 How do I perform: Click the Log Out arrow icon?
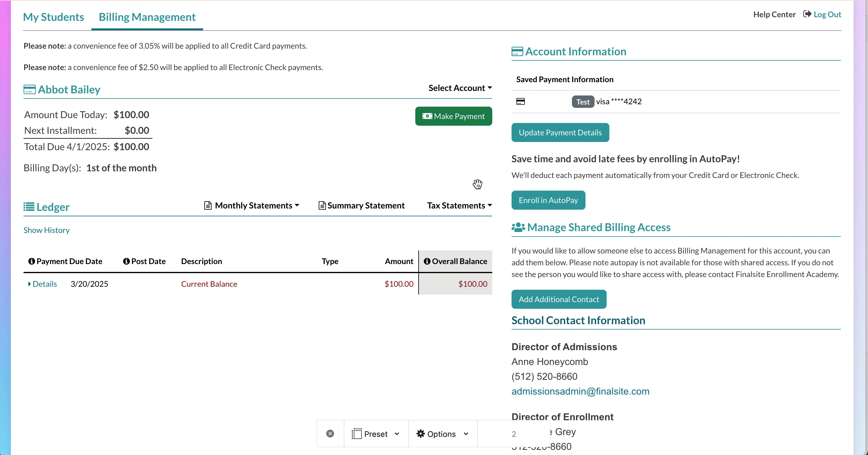tap(807, 14)
